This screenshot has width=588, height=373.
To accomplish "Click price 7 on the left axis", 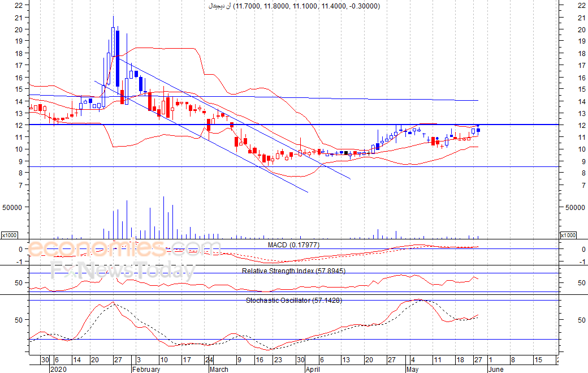I will [x=20, y=186].
